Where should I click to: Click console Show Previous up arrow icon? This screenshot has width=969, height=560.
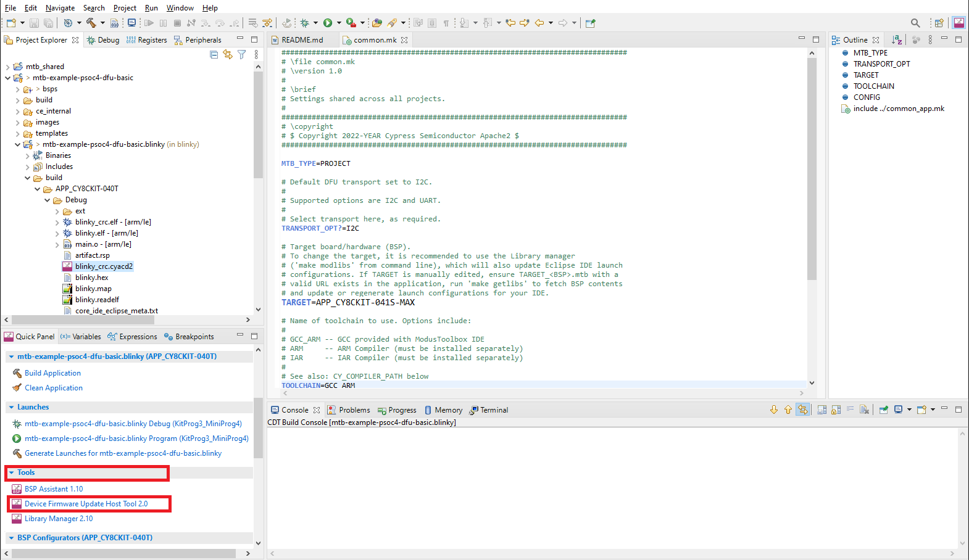tap(788, 410)
